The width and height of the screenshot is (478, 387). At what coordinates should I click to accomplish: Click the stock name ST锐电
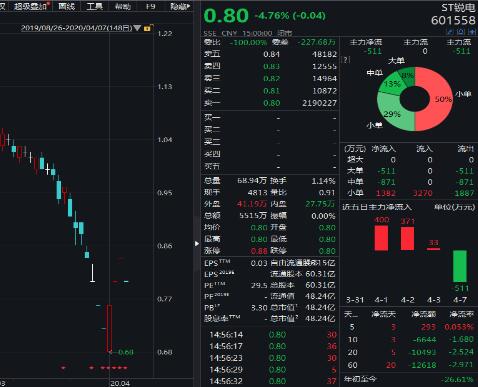pos(458,8)
